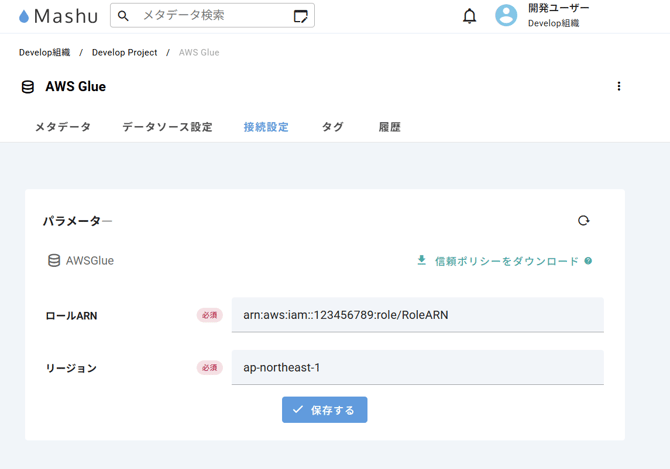This screenshot has height=469, width=670.
Task: View the 履歴 tab
Action: click(x=390, y=127)
